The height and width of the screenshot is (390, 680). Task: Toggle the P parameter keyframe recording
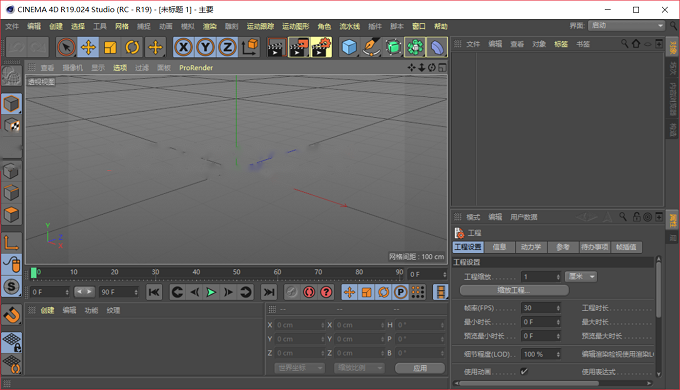pos(401,292)
